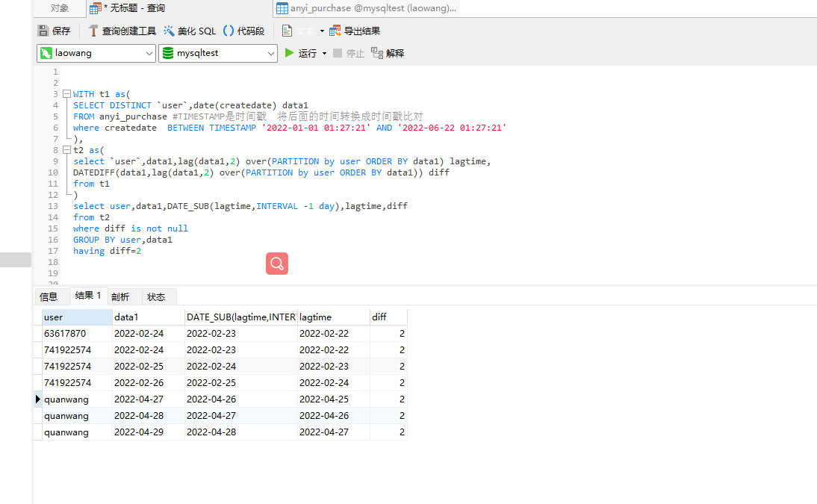The width and height of the screenshot is (817, 504).
Task: Click the text document icon in toolbar
Action: tap(287, 31)
